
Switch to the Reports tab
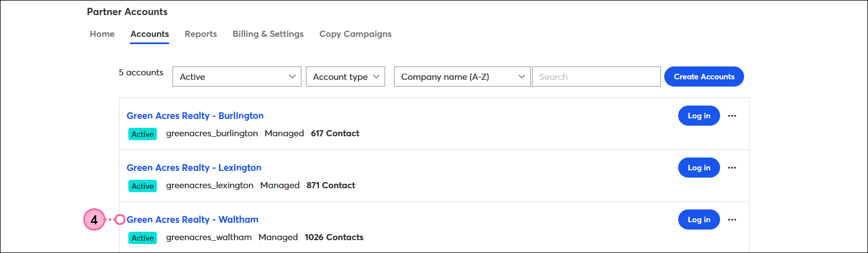tap(200, 34)
